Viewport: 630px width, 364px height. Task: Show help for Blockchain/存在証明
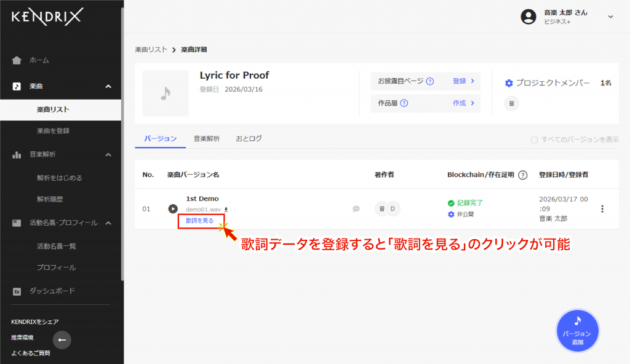[x=522, y=175]
